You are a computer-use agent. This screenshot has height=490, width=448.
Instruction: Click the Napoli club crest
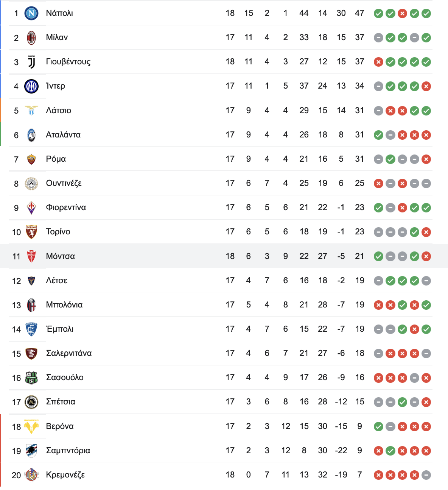point(31,13)
